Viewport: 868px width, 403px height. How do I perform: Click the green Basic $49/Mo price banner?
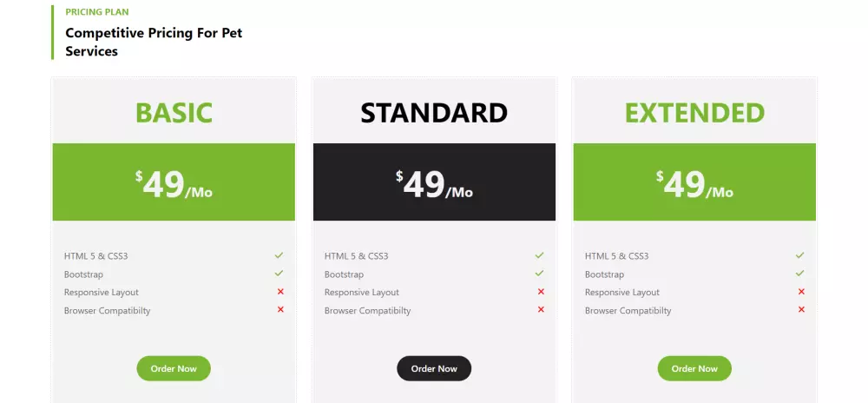[x=174, y=182]
